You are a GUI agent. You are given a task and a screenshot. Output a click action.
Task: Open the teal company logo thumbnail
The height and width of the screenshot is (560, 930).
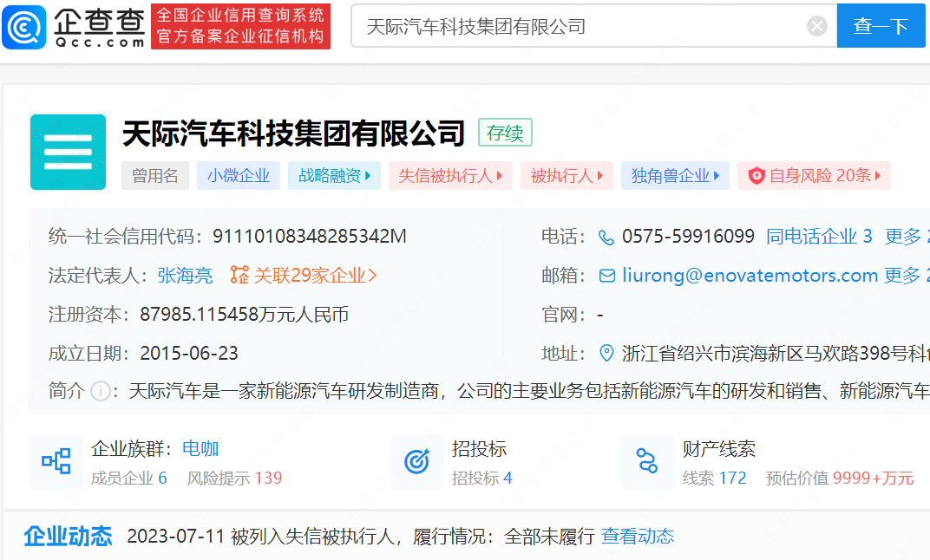click(68, 152)
